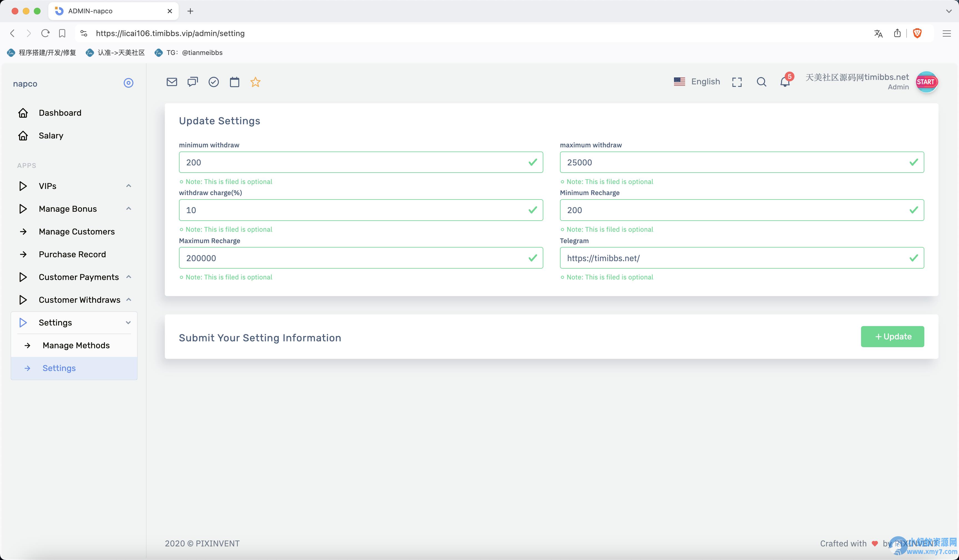This screenshot has height=560, width=959.
Task: Expand the Manage Bonus chevron
Action: (x=129, y=209)
